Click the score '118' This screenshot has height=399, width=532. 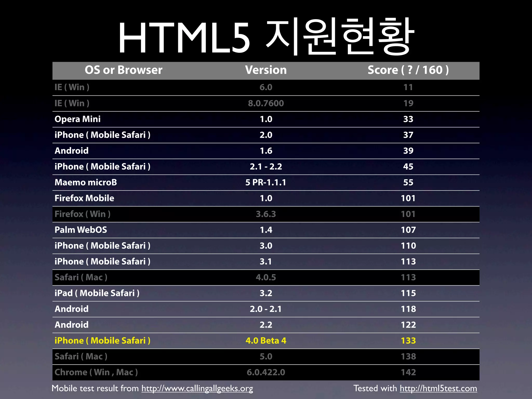(x=408, y=309)
